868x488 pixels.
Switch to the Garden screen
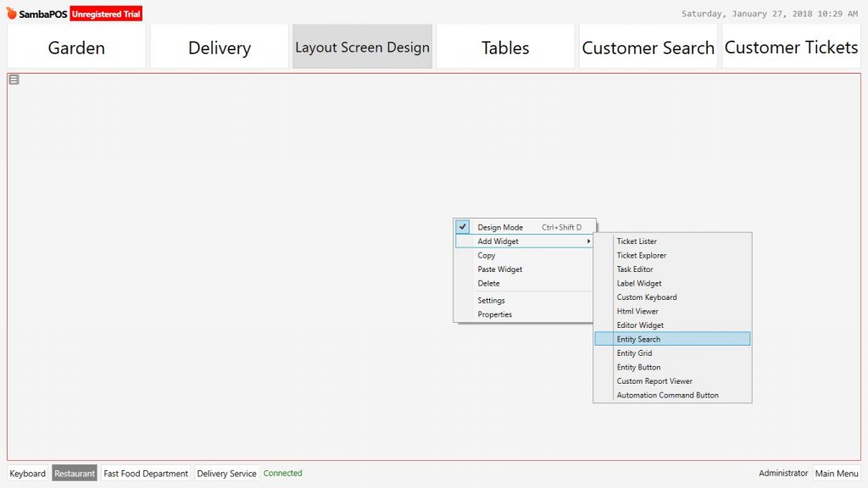click(x=76, y=47)
